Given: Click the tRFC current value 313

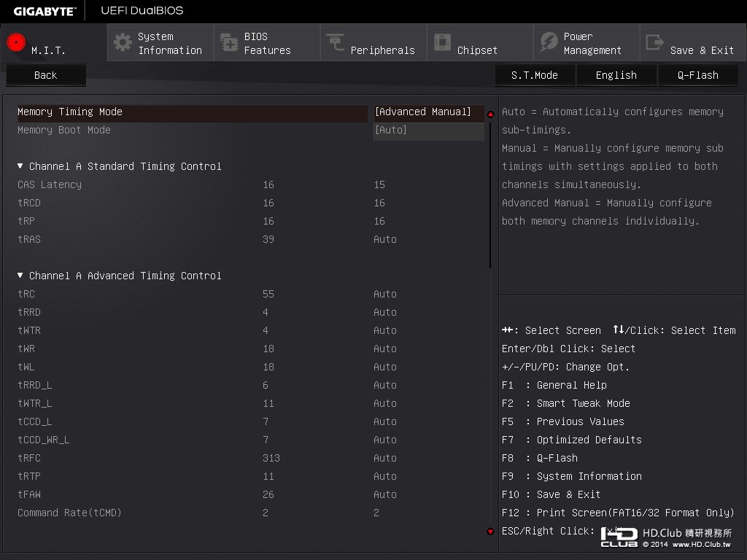Looking at the screenshot, I should click(271, 458).
